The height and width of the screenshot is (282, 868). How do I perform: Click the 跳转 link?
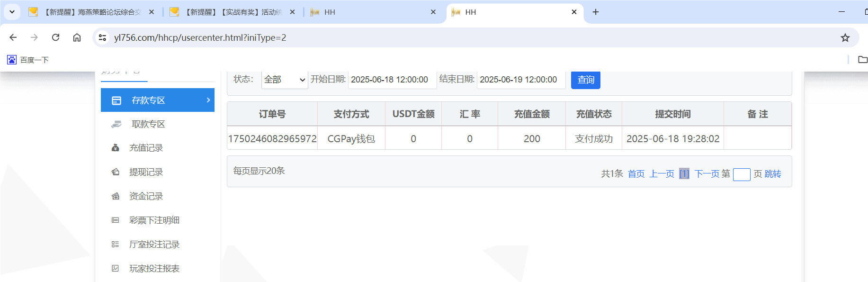(x=773, y=174)
